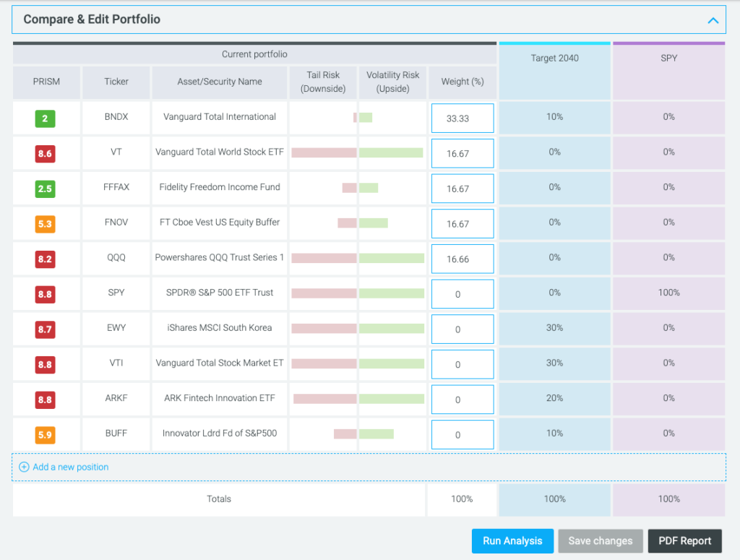
Task: Click the Tail Risk (Downside) header
Action: coord(323,82)
